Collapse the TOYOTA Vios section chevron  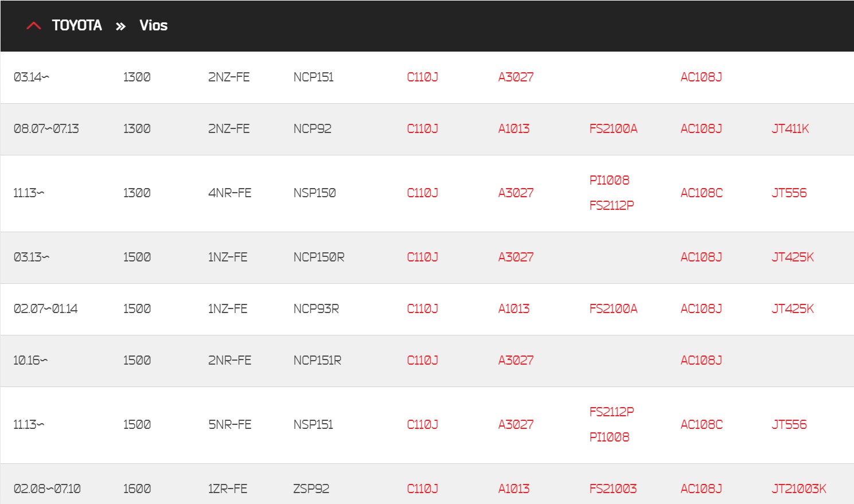(x=34, y=26)
